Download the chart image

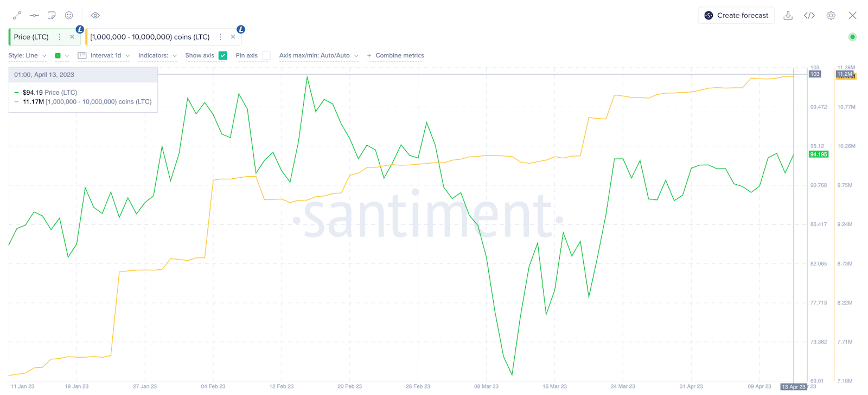pyautogui.click(x=788, y=16)
